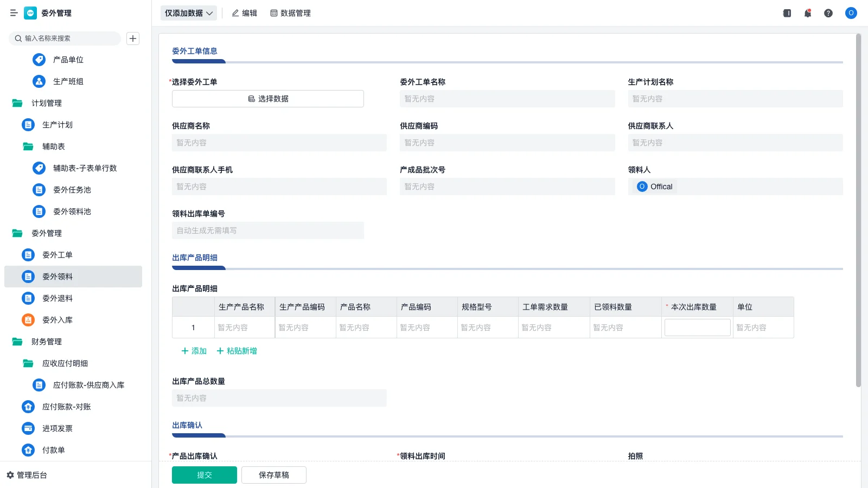Collapse the 计划管理 folder
This screenshot has width=868, height=488.
(x=46, y=103)
